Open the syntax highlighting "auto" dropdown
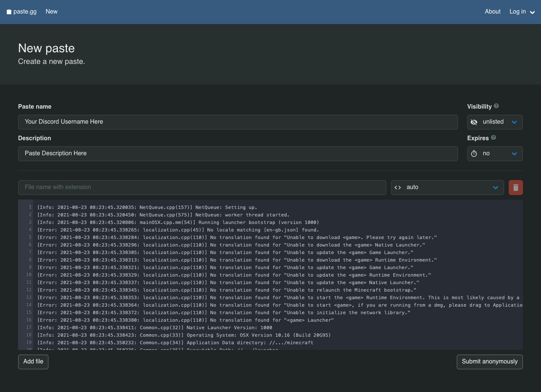 pyautogui.click(x=447, y=187)
